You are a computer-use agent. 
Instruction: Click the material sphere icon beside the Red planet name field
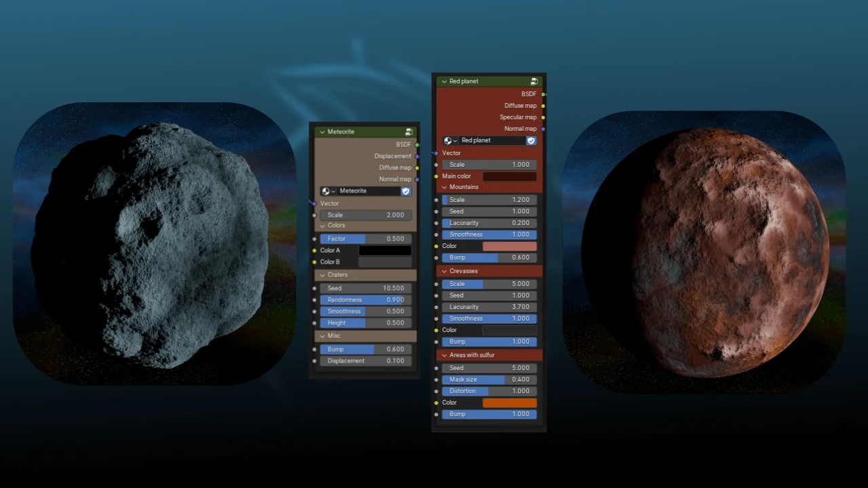[x=448, y=140]
